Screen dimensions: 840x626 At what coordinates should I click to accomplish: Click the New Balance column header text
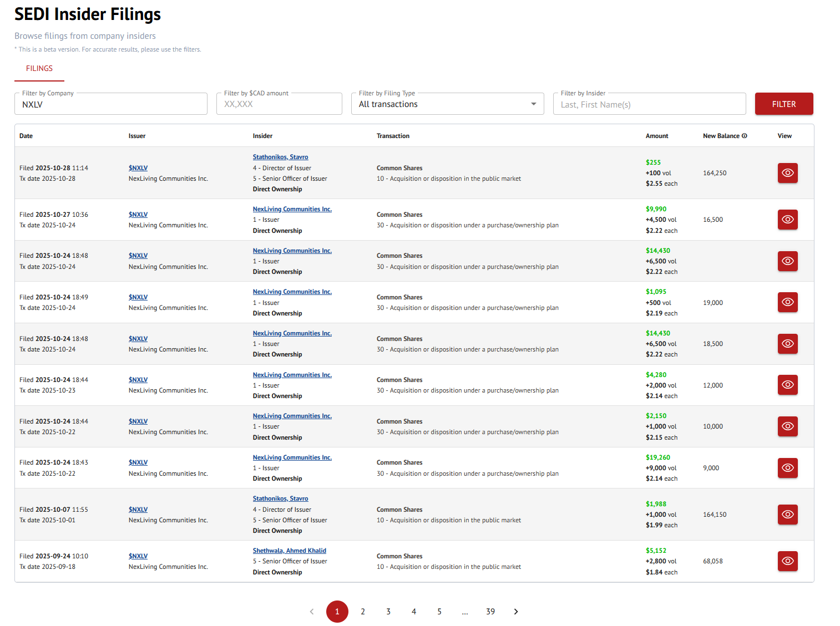[x=721, y=136]
